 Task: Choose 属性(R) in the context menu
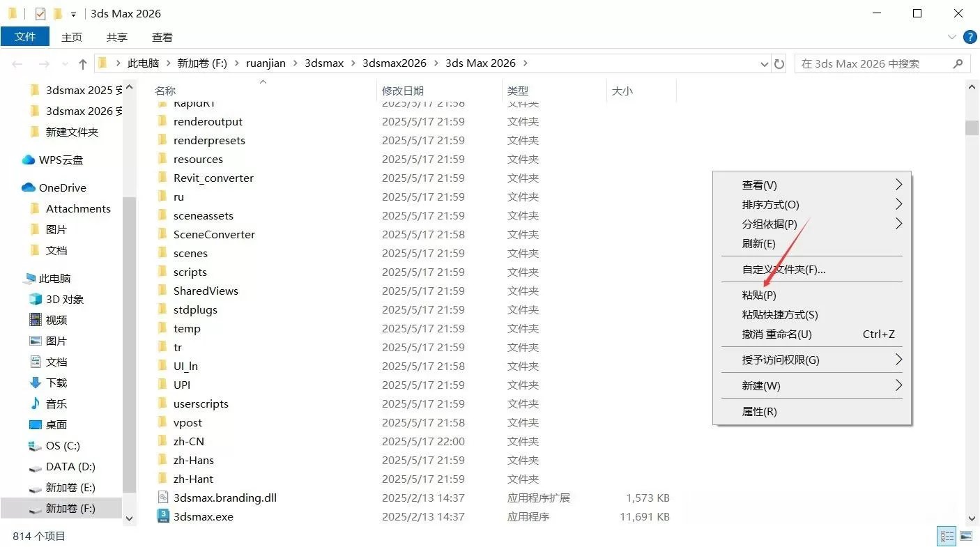point(759,412)
